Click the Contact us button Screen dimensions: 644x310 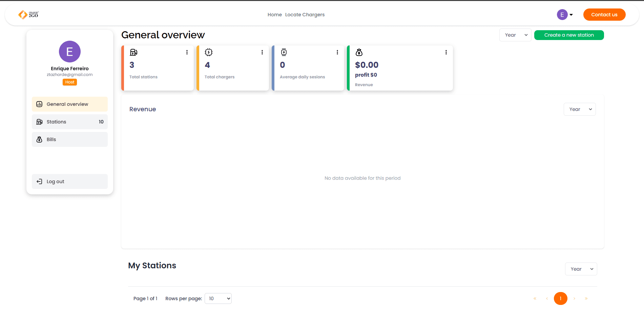[x=604, y=15]
